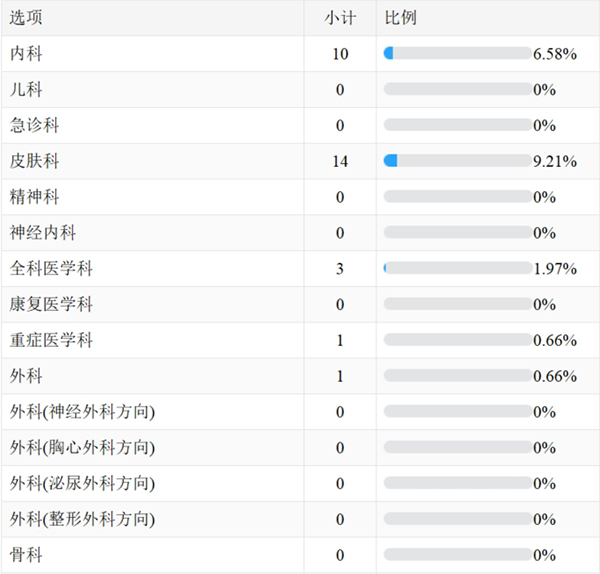Click the 外科(神经外科方向) row label

[x=82, y=412]
